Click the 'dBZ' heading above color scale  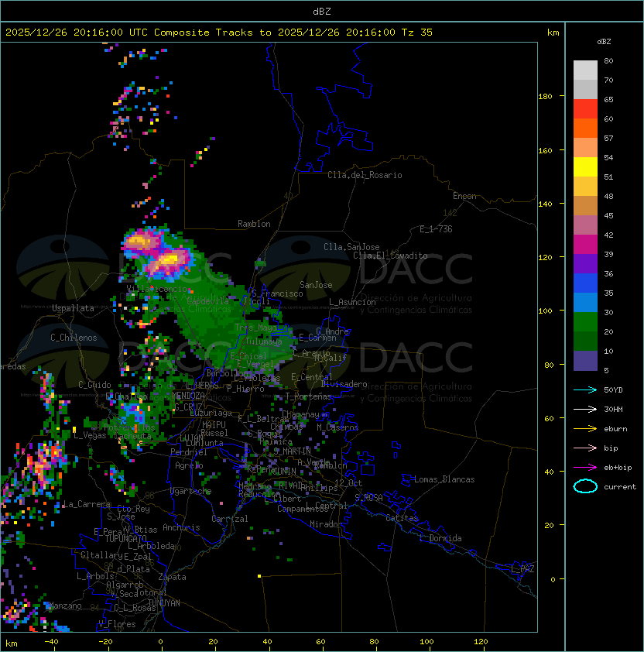click(x=604, y=42)
